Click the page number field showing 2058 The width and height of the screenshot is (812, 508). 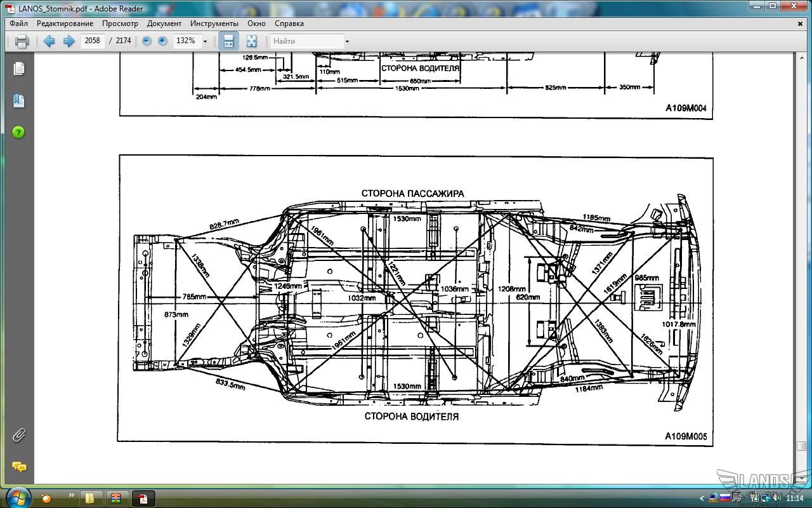(x=93, y=41)
